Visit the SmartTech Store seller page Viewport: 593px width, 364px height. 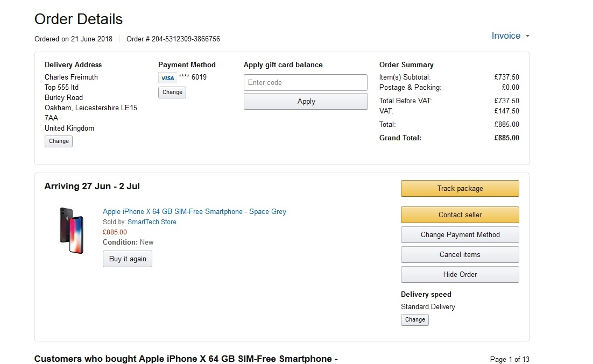tap(152, 222)
